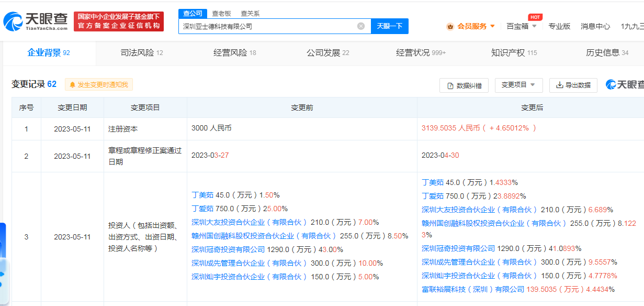Click the 变更后 column header

pos(532,107)
